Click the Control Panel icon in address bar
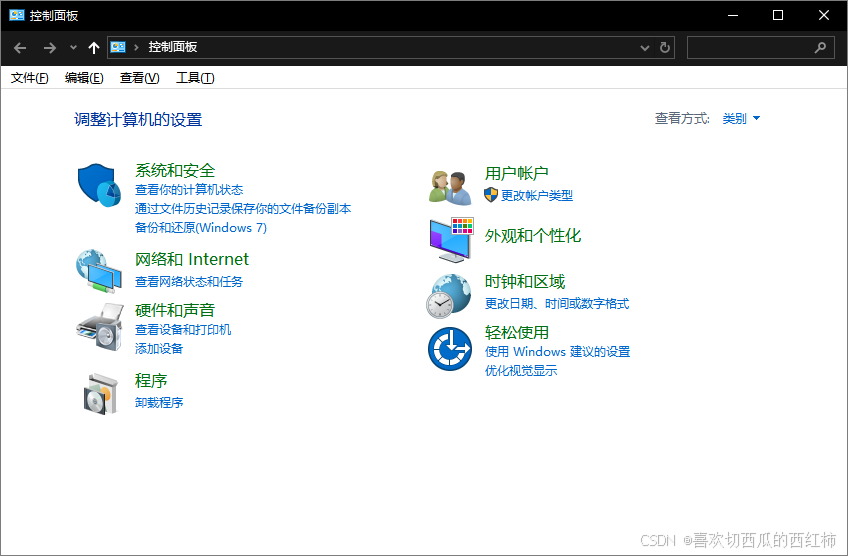This screenshot has height=556, width=848. tap(118, 47)
